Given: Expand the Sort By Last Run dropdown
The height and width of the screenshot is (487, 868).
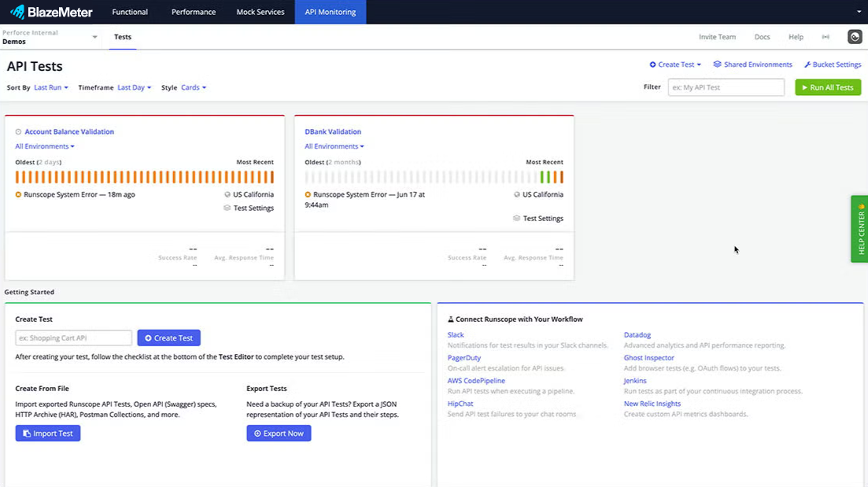Looking at the screenshot, I should [51, 87].
